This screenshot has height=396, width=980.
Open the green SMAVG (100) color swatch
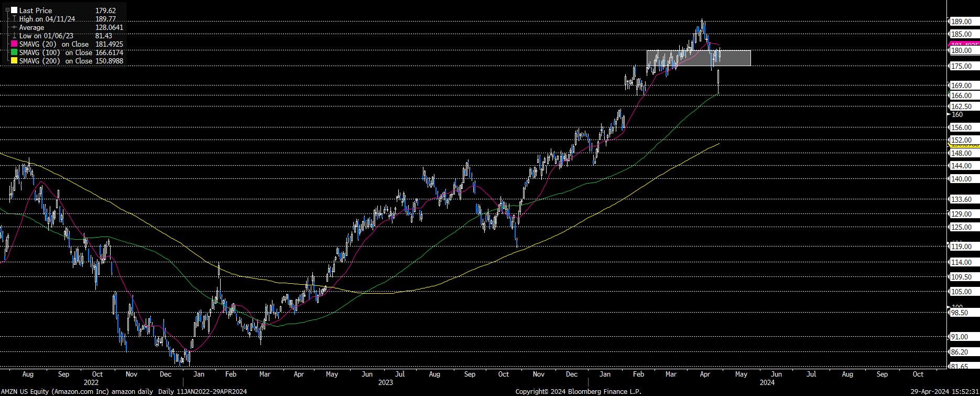(14, 52)
